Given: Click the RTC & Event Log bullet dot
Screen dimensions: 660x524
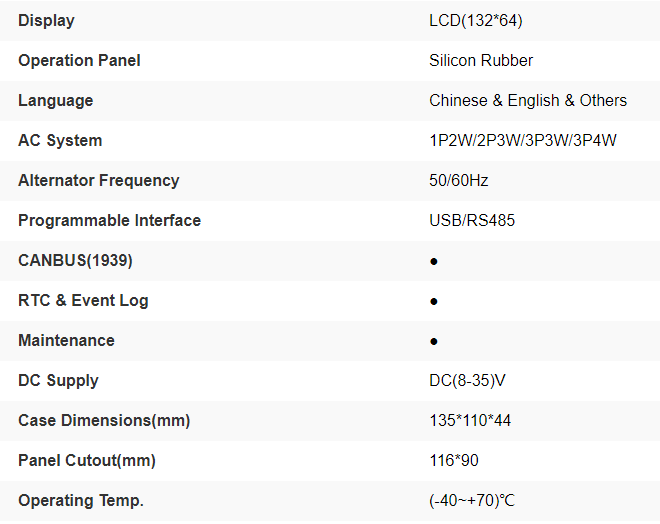Looking at the screenshot, I should (434, 301).
